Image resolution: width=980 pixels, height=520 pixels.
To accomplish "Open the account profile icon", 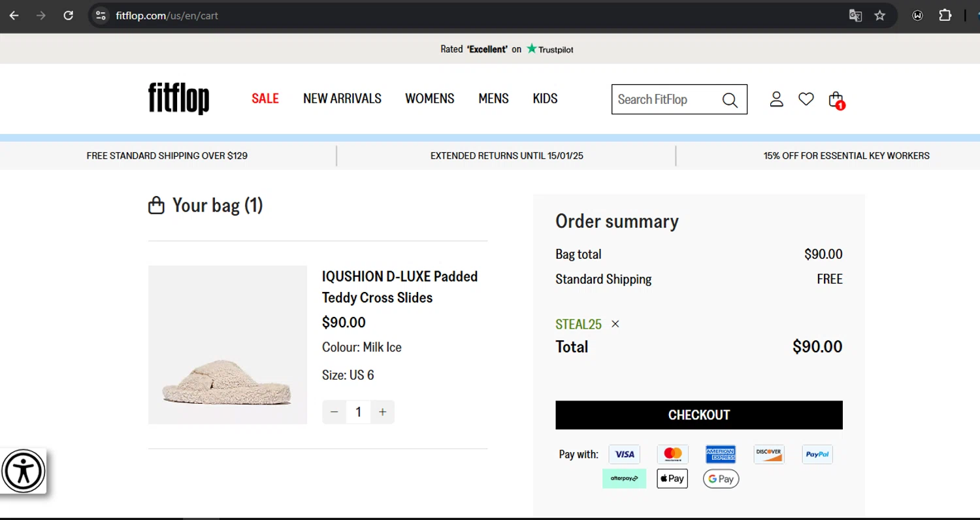I will (776, 99).
